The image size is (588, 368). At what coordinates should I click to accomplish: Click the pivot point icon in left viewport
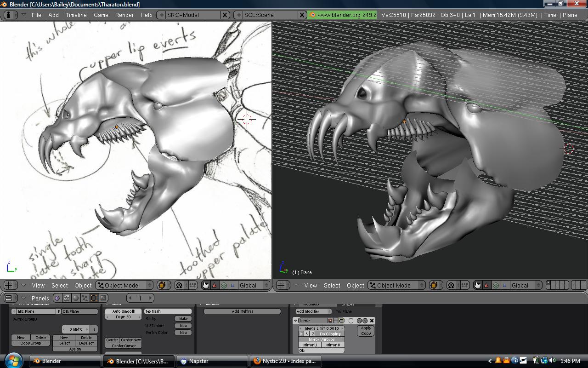point(179,285)
